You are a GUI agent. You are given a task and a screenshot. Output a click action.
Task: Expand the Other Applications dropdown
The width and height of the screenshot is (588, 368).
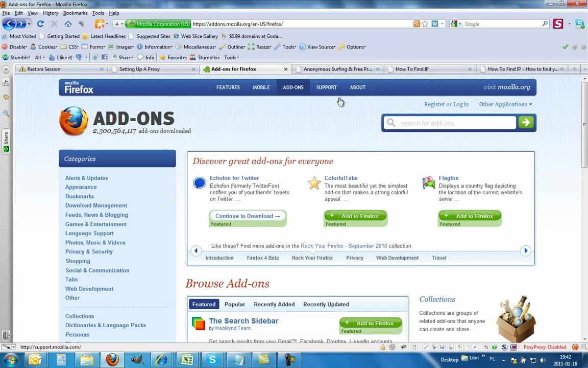pos(505,104)
